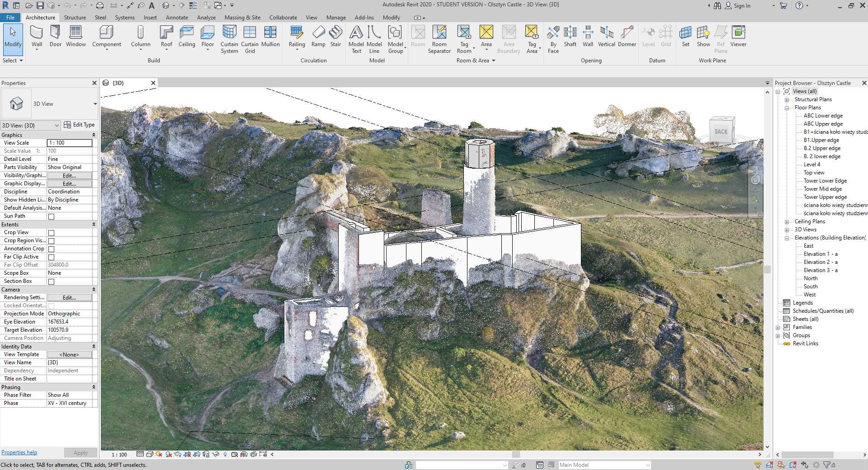Collapse the Graphics properties section
Viewport: 868px width, 470px height.
click(x=94, y=135)
